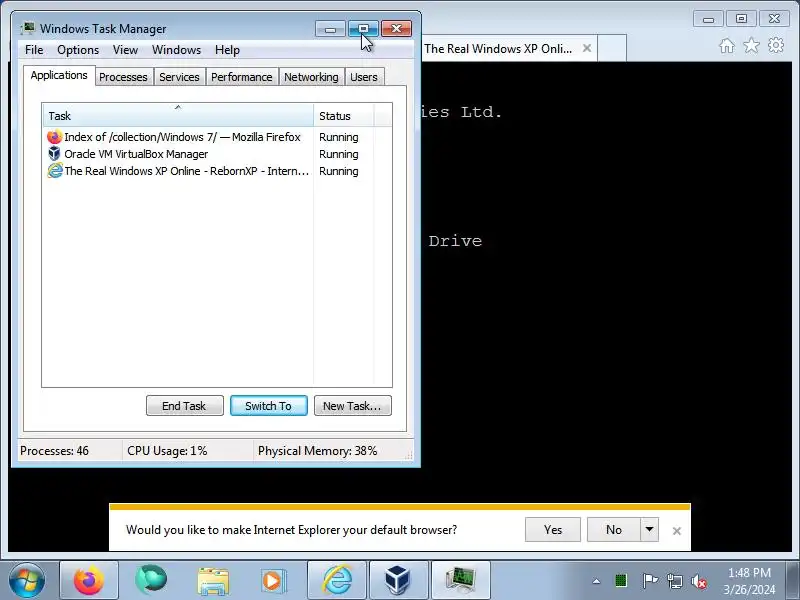Click the Switch To button
Image resolution: width=800 pixels, height=600 pixels.
(269, 406)
